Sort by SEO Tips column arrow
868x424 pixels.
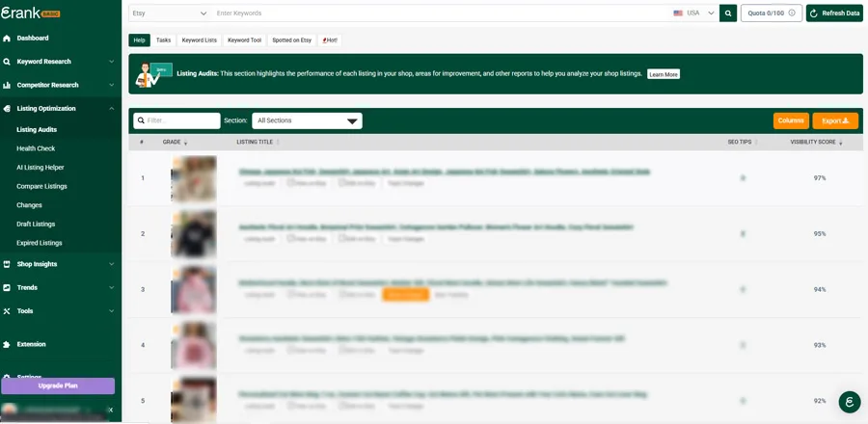[755, 143]
